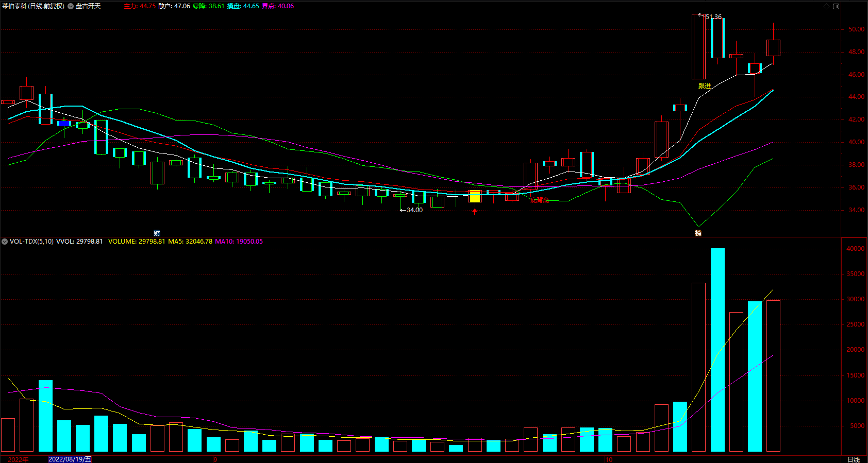Screen dimensions: 868x463
Task: Click the 财 financial marker icon
Action: pos(157,233)
